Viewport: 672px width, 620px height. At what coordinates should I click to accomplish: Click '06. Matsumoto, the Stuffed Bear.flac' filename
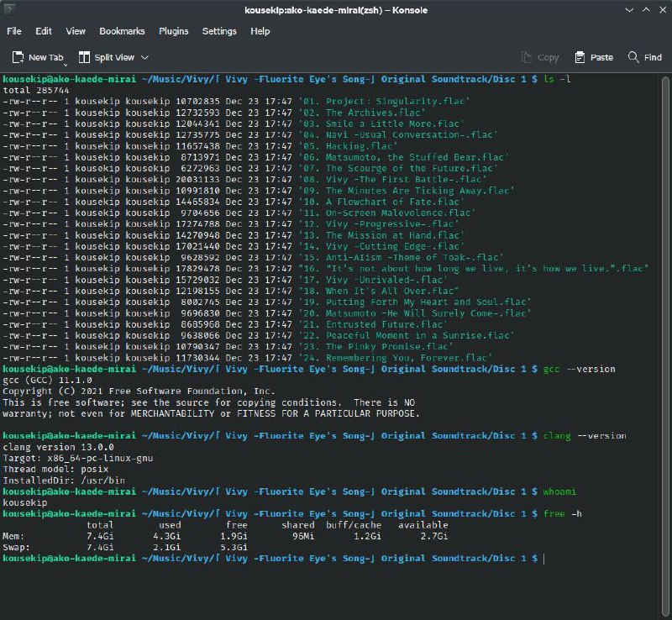click(404, 157)
